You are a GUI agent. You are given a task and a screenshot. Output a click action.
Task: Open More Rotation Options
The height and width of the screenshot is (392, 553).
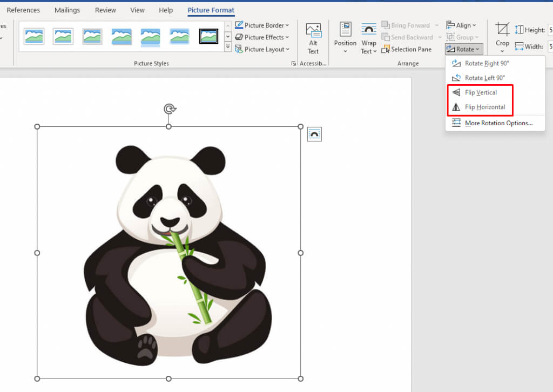click(x=498, y=123)
